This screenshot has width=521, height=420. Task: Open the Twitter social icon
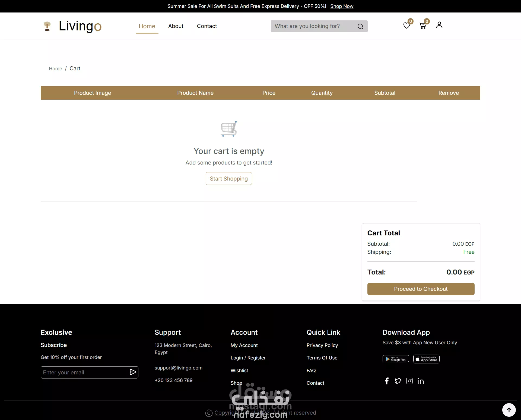[398, 381]
